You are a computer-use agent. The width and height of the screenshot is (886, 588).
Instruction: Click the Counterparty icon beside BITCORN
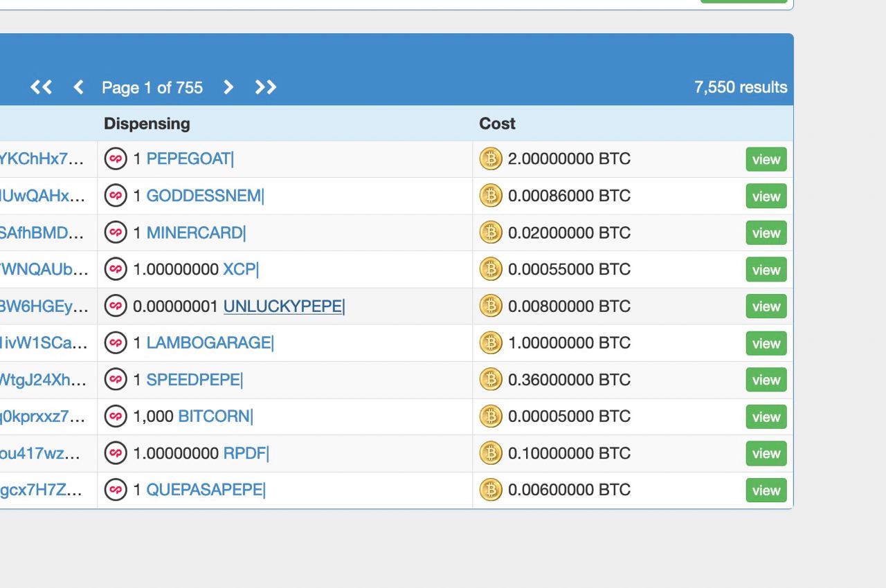coord(116,416)
